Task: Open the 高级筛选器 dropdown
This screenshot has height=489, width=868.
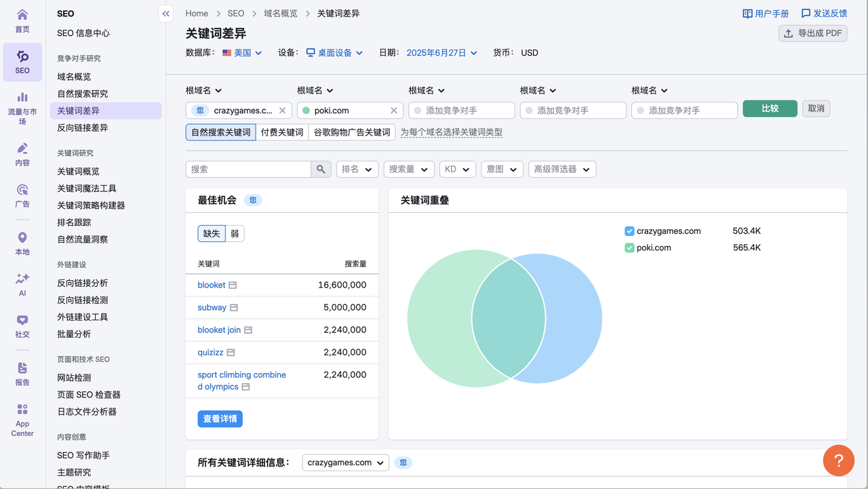Action: coord(561,170)
